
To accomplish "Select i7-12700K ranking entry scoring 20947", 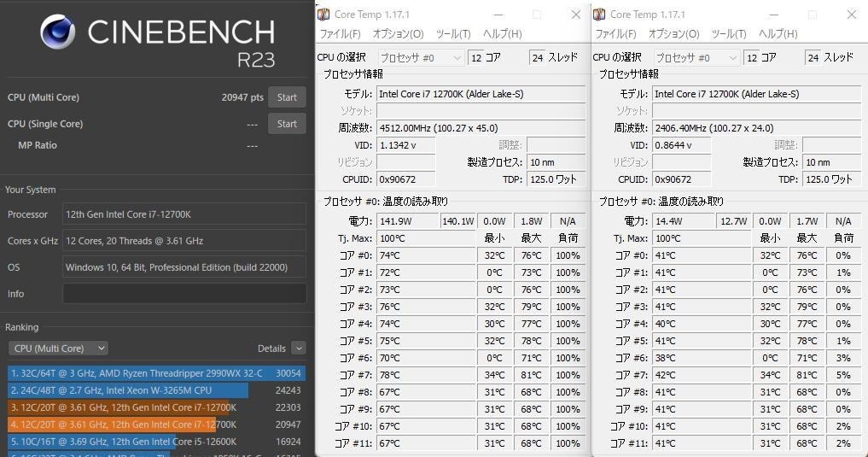I will point(156,425).
